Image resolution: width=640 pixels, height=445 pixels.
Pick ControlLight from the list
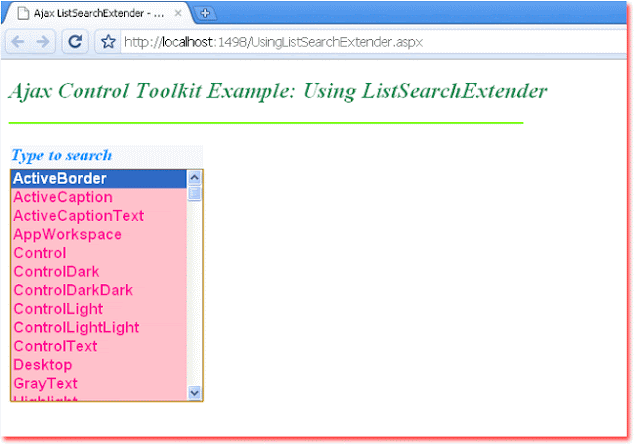point(99,309)
